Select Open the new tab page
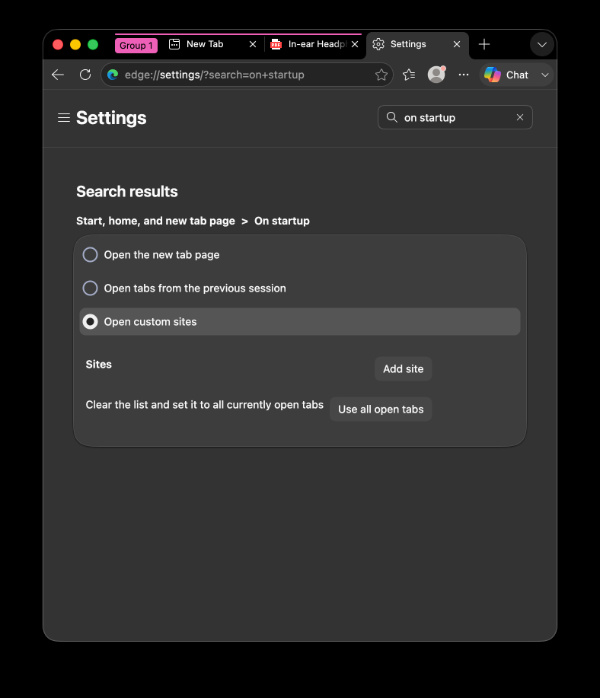Image resolution: width=600 pixels, height=698 pixels. (x=90, y=255)
